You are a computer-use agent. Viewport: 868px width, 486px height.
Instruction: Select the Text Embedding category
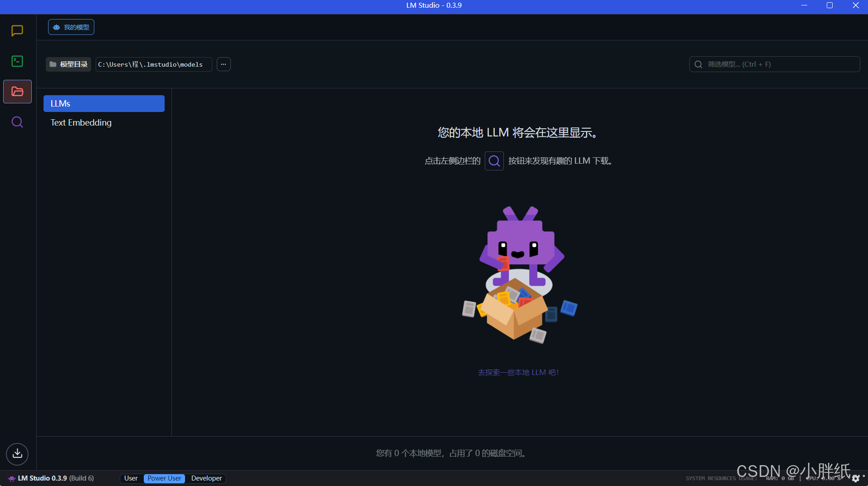pyautogui.click(x=104, y=122)
